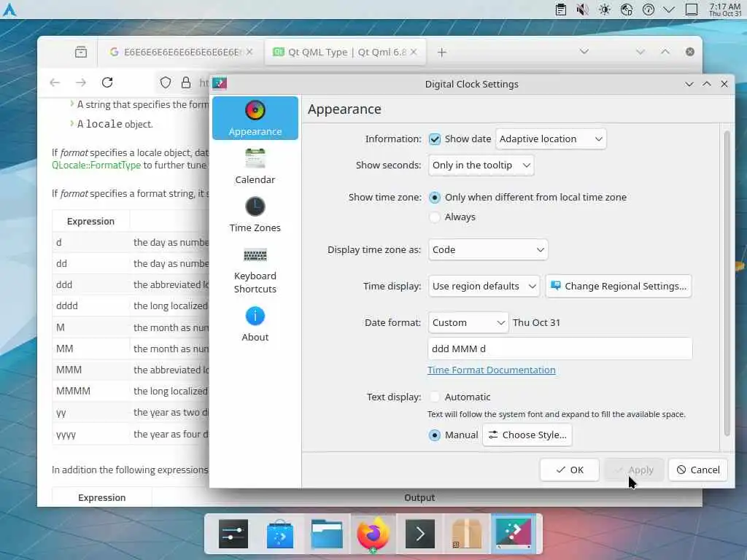Open the Appearance settings page

click(255, 118)
